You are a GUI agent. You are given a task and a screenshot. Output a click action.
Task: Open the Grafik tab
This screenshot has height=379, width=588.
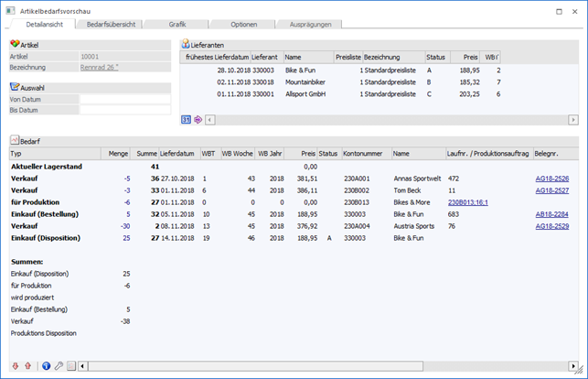[x=176, y=24]
